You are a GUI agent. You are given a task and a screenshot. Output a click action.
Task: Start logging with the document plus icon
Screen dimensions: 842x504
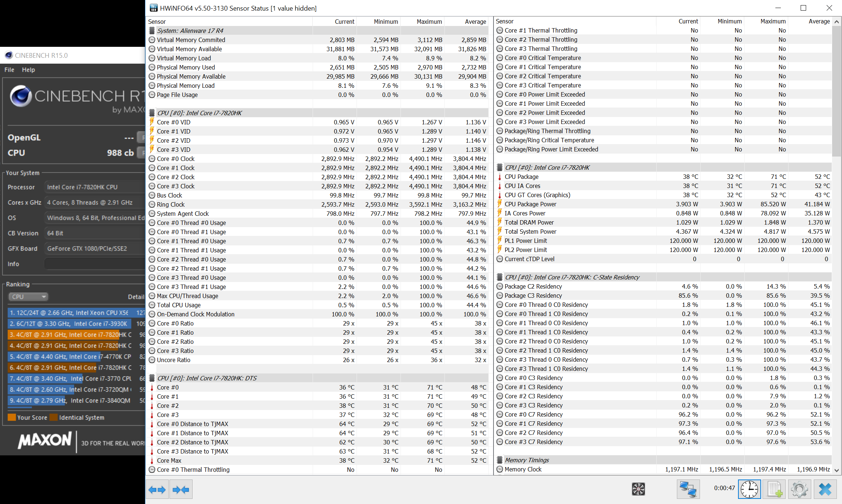[775, 489]
